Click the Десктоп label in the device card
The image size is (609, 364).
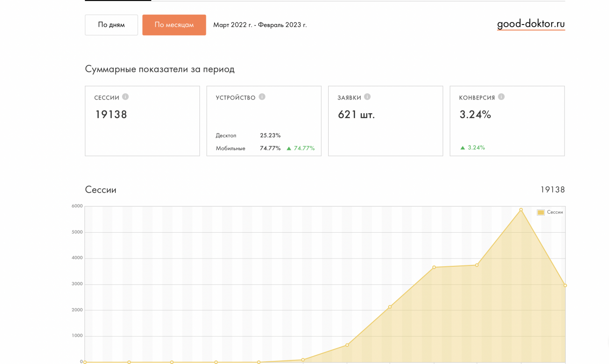pyautogui.click(x=226, y=135)
